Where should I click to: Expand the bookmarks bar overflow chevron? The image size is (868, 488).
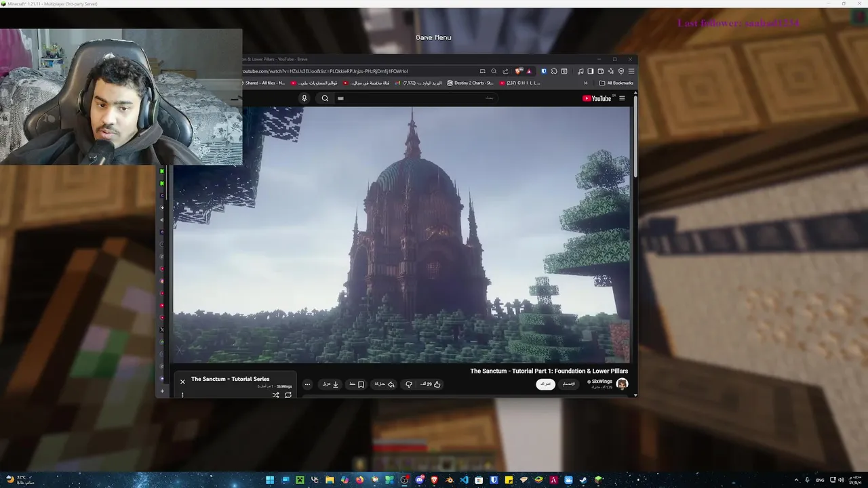coord(586,83)
